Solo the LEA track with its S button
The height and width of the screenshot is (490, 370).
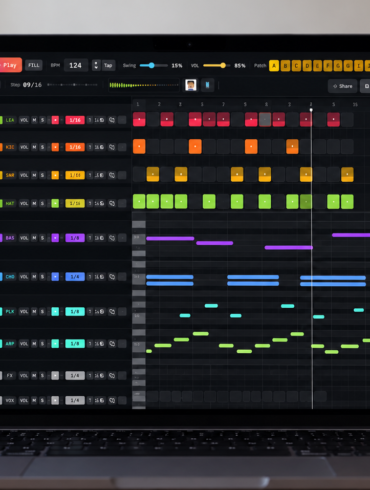click(42, 120)
